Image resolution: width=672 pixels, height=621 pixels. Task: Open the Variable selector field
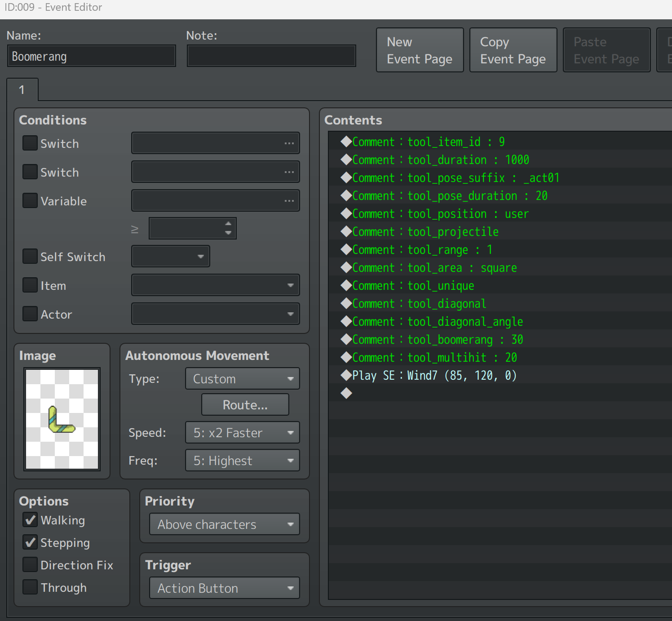(x=216, y=201)
